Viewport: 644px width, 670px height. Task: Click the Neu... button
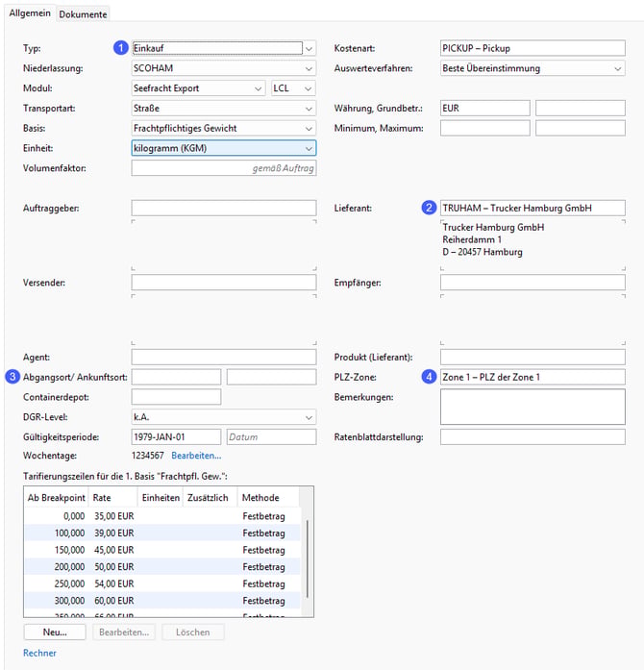pyautogui.click(x=55, y=633)
